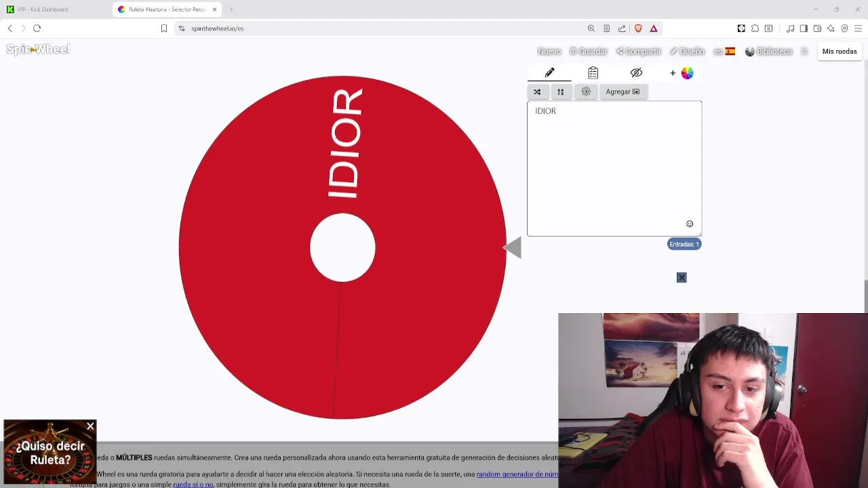Close the Quiso decir Ruleta popup
Viewport: 868px width, 488px height.
[x=90, y=426]
